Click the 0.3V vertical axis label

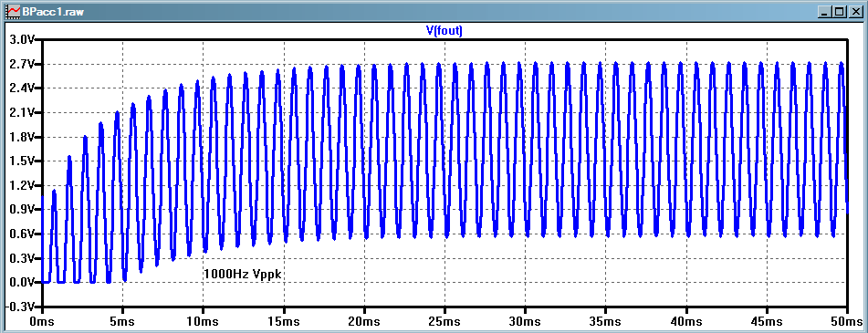point(21,258)
